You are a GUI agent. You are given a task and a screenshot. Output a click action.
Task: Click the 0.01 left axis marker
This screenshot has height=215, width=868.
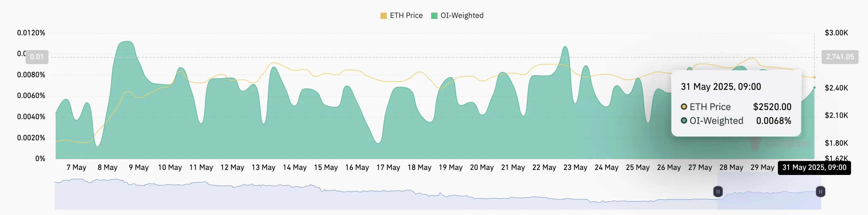[x=37, y=57]
